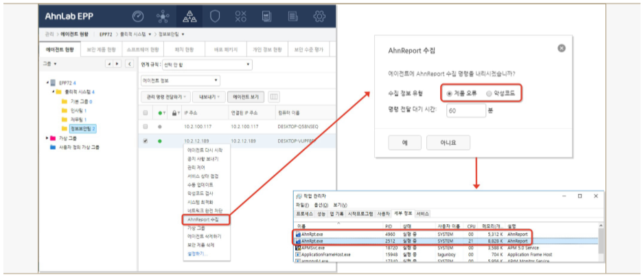Image resolution: width=644 pixels, height=277 pixels.
Task: Open the shield security icon in header
Action: tap(215, 16)
